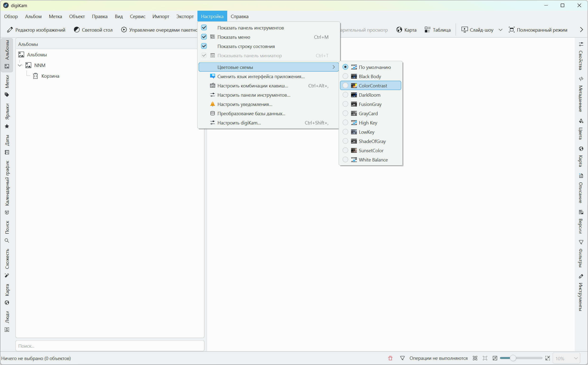Screen dimensions: 588x365
Task: Open the Versions (Версии) right sidebar tab
Action: [581, 222]
